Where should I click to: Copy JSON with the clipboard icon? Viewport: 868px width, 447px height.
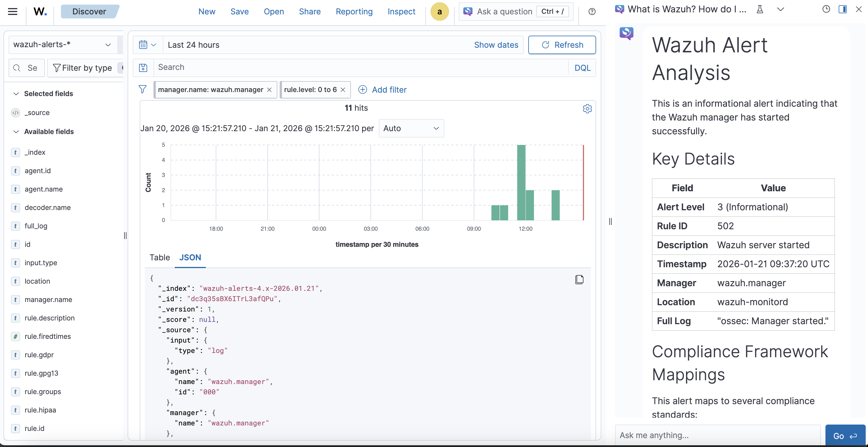(x=579, y=280)
